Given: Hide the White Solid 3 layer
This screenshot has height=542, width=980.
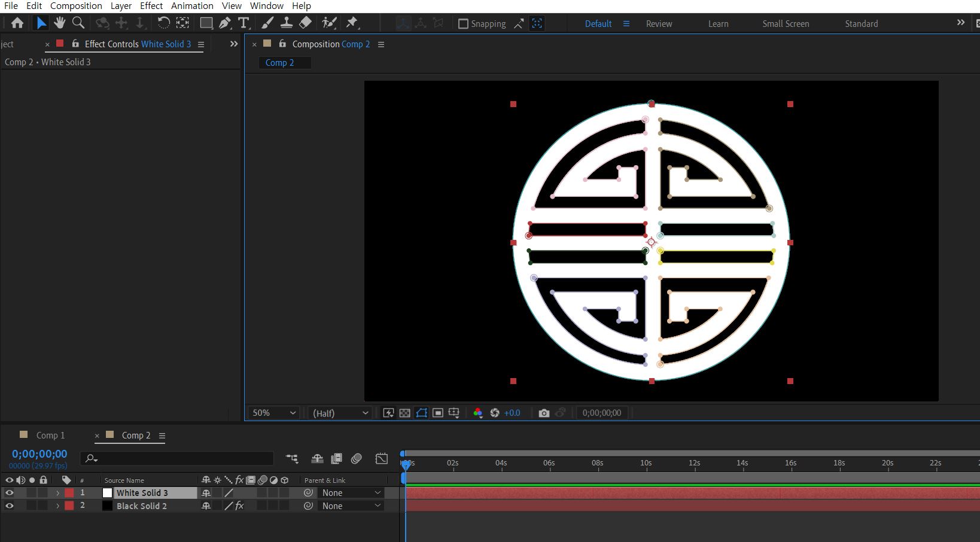Looking at the screenshot, I should [x=9, y=493].
